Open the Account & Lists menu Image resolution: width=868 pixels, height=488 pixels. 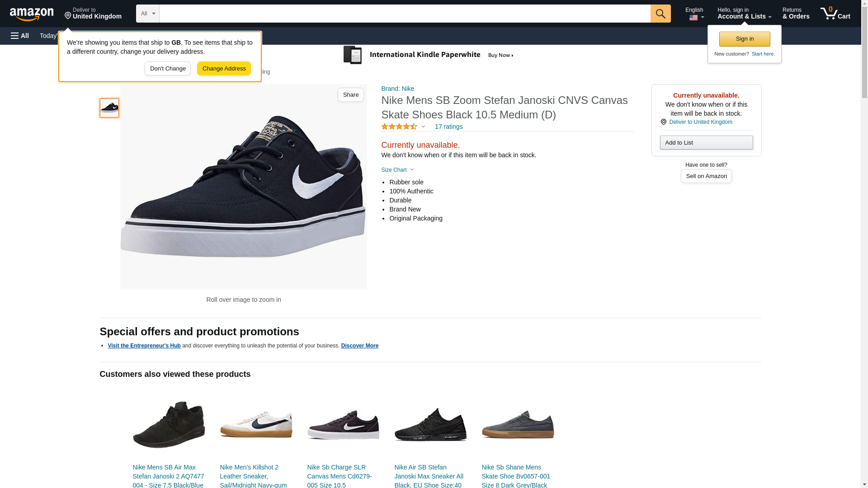coord(744,14)
